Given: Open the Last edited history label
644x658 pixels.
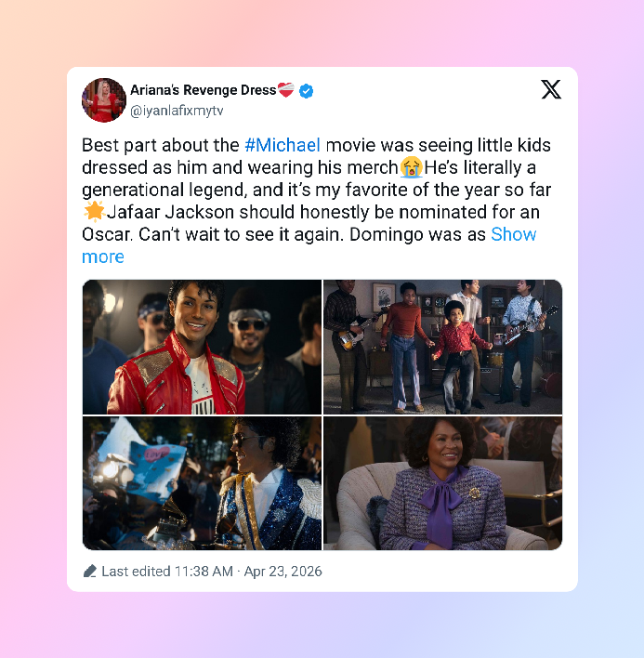Looking at the screenshot, I should coord(136,572).
